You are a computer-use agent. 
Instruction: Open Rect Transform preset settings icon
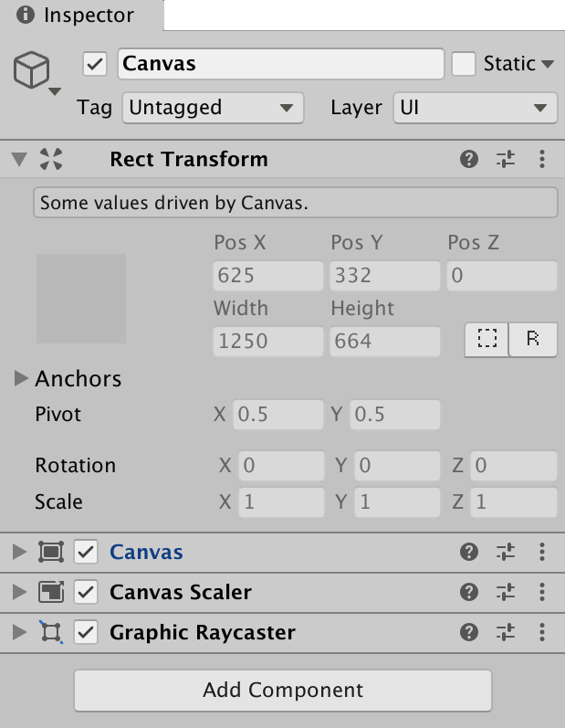[506, 159]
